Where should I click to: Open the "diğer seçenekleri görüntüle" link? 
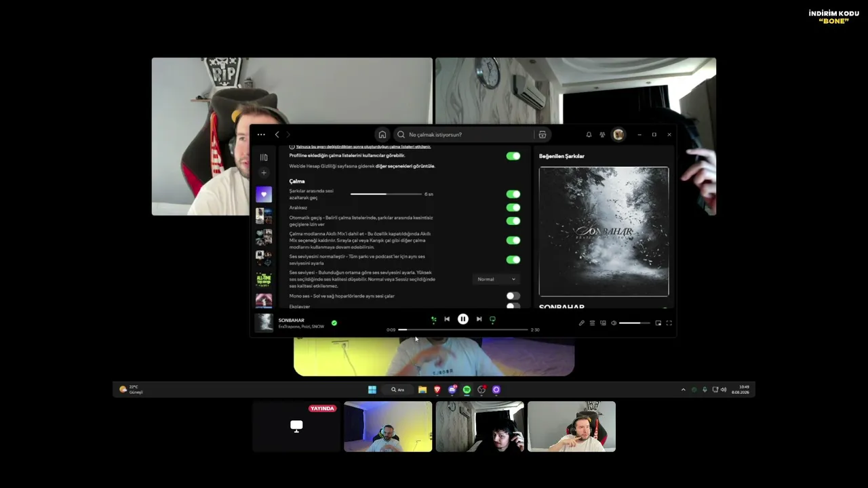pos(405,166)
